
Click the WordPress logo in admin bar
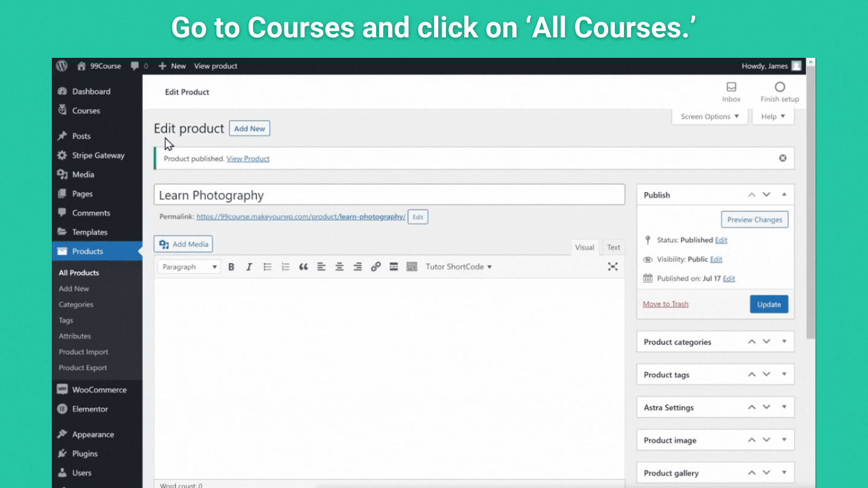(61, 66)
